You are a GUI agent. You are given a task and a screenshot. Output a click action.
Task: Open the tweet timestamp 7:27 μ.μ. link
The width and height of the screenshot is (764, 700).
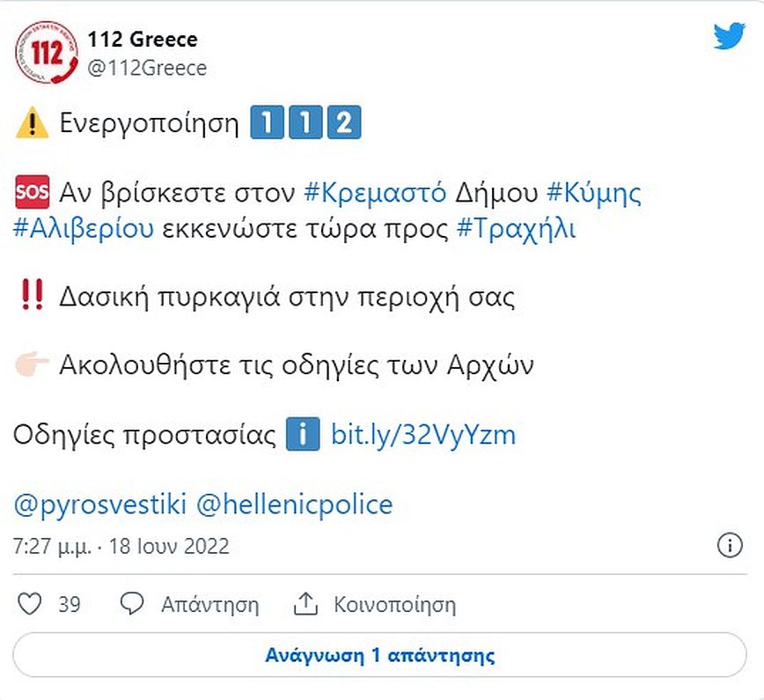coord(121,546)
